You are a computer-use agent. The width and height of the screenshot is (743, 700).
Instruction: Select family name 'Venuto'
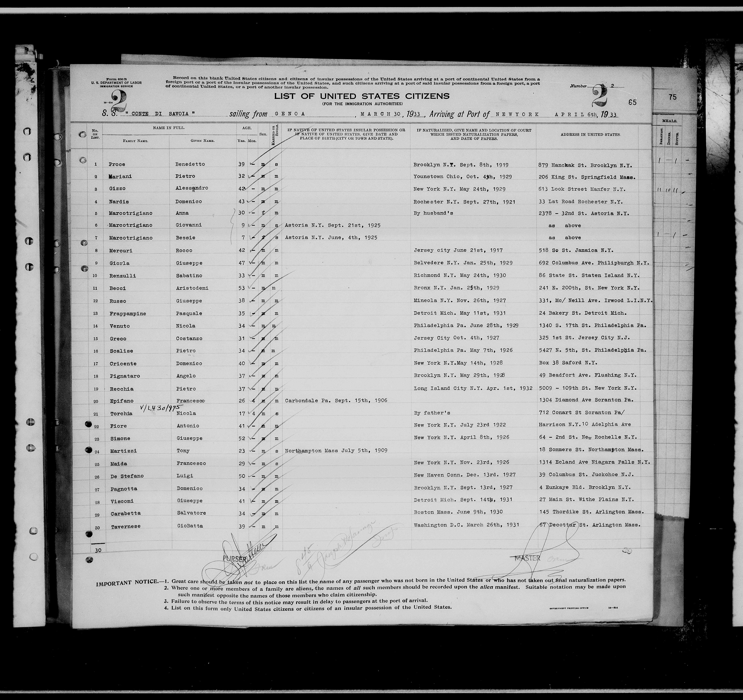(x=119, y=326)
